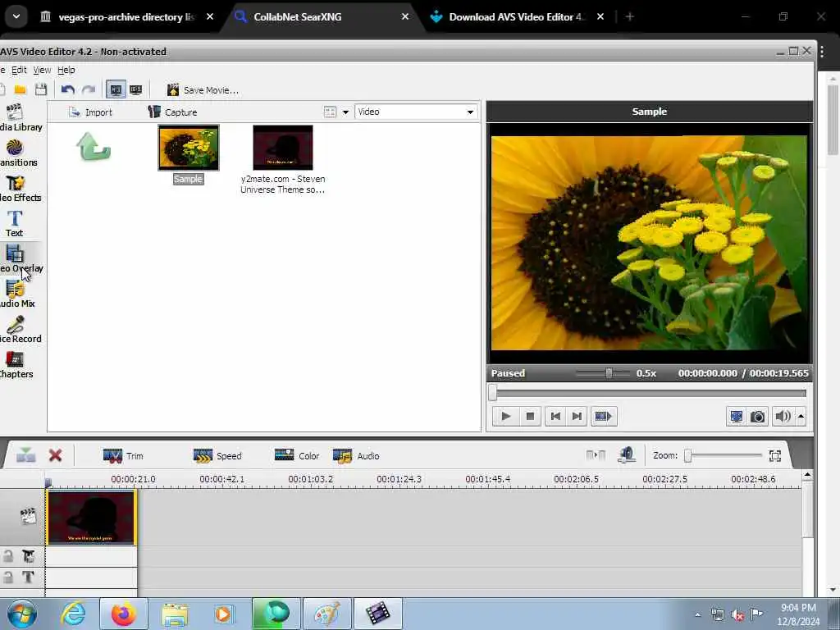Stop the preview playback
The height and width of the screenshot is (630, 840).
click(531, 416)
